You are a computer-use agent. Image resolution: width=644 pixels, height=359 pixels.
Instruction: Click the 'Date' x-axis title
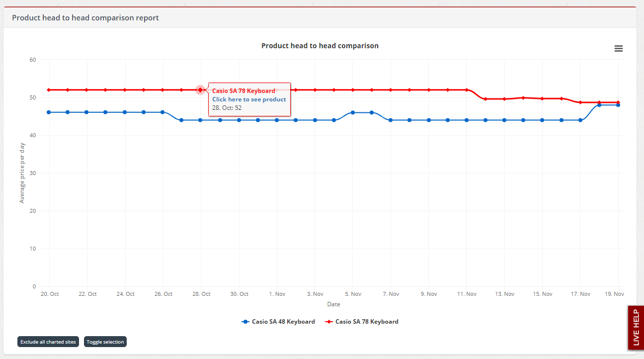(333, 304)
